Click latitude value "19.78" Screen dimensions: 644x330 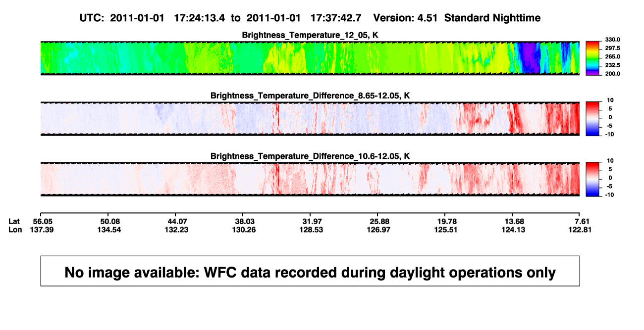coord(446,221)
